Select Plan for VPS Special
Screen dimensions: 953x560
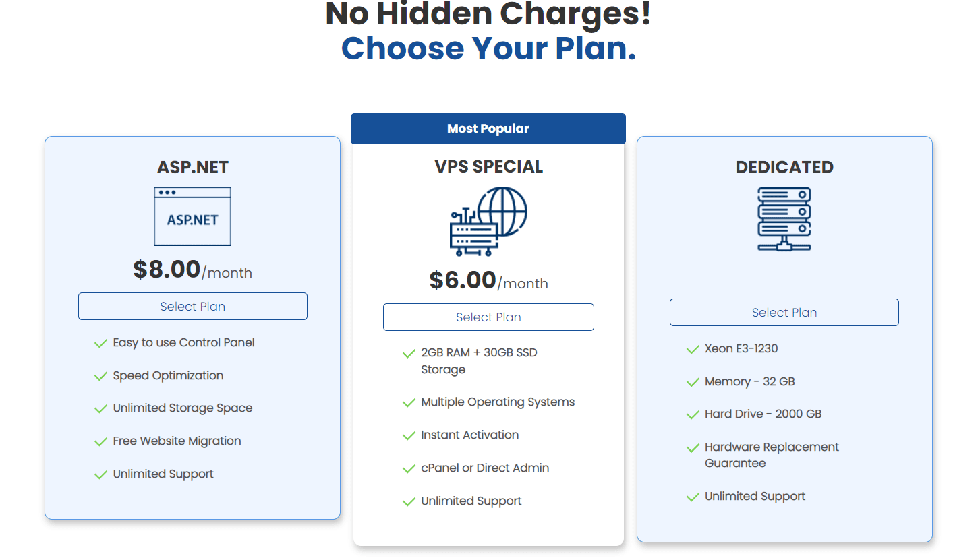coord(488,317)
